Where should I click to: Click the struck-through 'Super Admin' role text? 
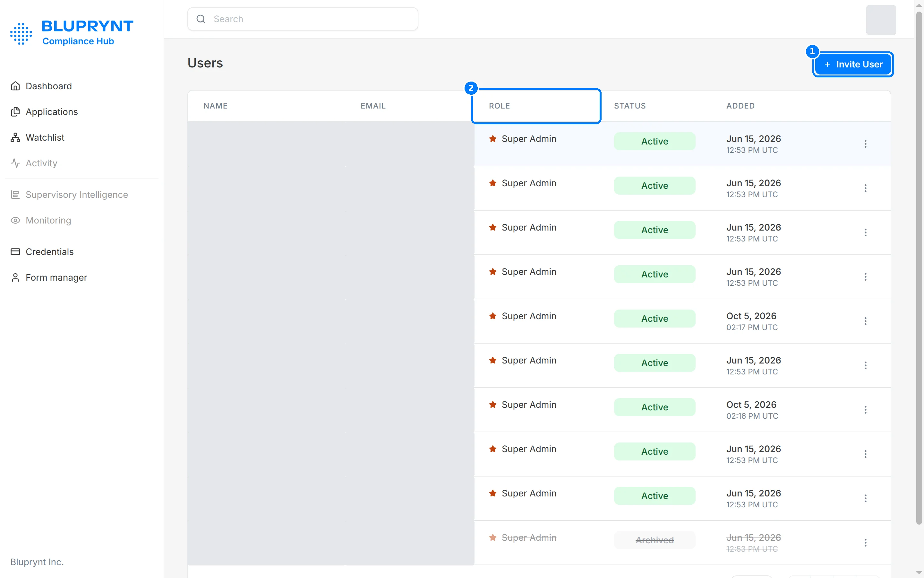pos(529,538)
